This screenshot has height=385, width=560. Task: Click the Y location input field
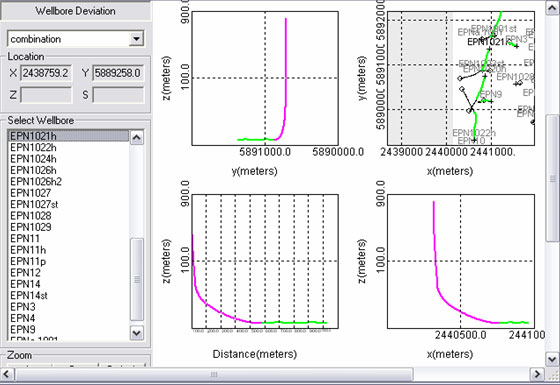point(118,73)
